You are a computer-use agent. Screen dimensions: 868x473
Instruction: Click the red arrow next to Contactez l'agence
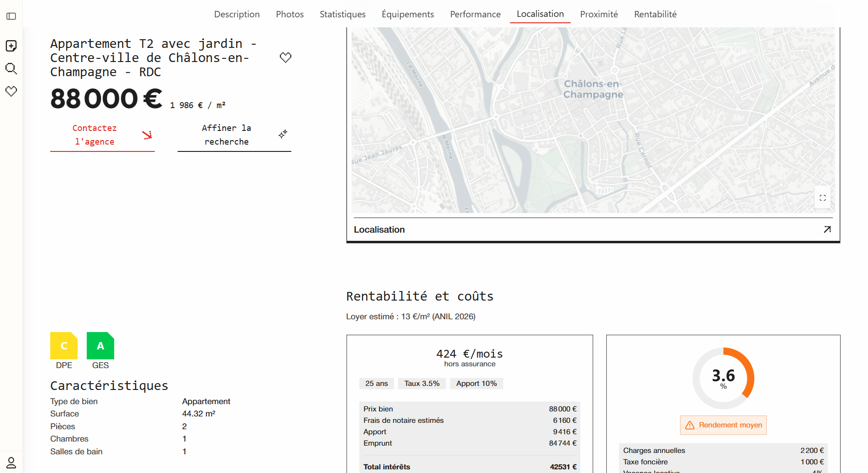tap(147, 135)
